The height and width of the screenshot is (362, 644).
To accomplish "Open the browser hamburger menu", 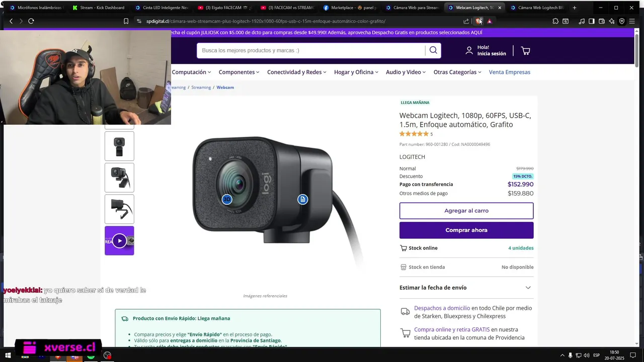I will pyautogui.click(x=632, y=21).
